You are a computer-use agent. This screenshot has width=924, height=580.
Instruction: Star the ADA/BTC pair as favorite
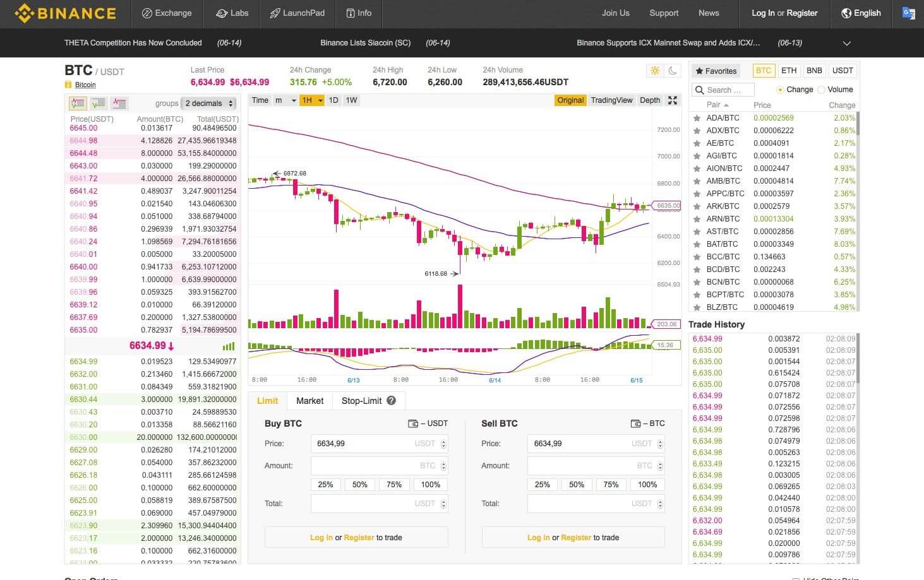(697, 118)
